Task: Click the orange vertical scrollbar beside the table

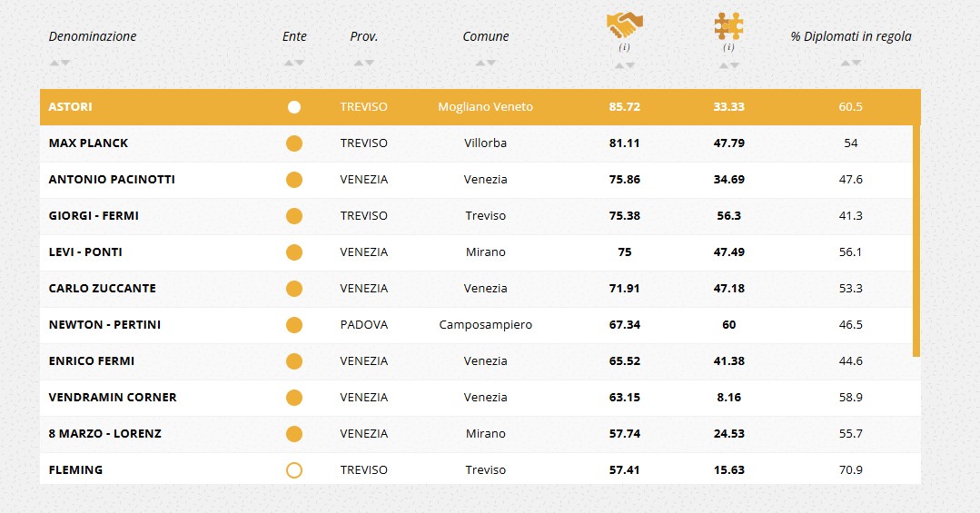Action: pos(916,236)
